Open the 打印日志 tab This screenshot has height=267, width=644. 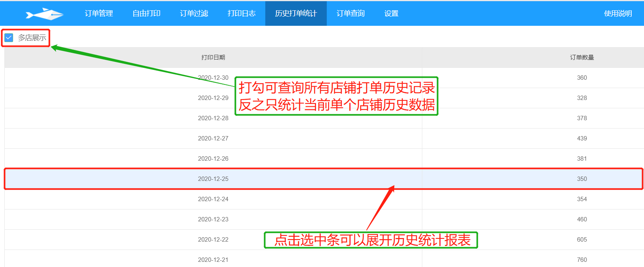pos(241,13)
